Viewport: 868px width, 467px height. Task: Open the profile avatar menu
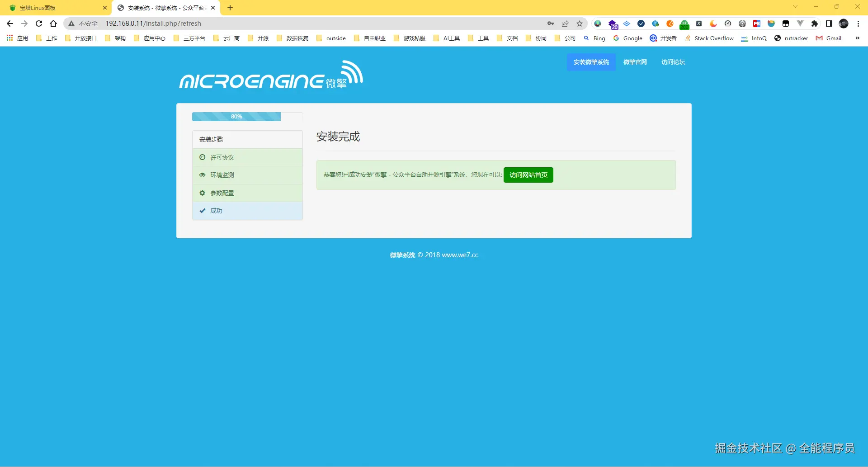[844, 24]
